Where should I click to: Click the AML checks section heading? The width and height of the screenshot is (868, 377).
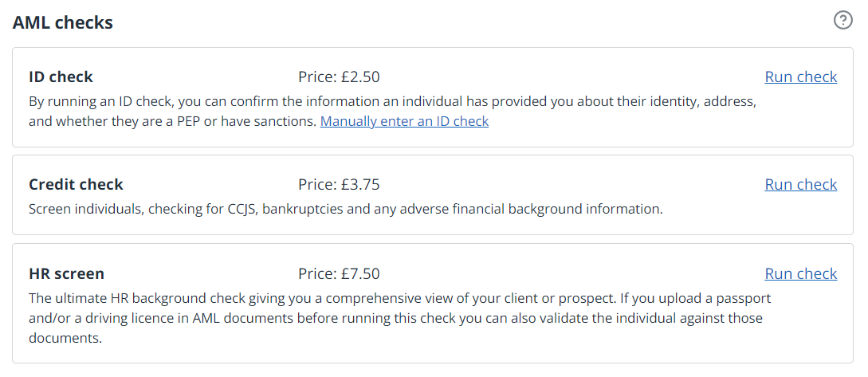pos(63,22)
